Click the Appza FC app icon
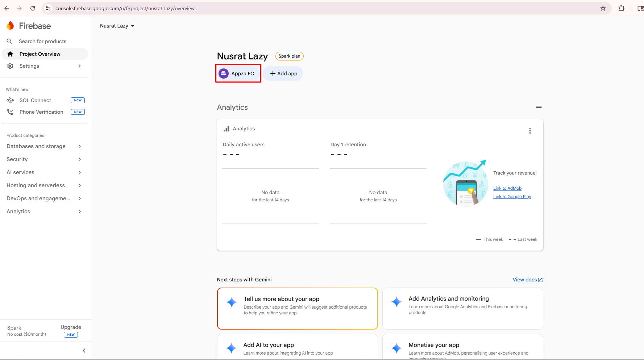 pos(224,74)
